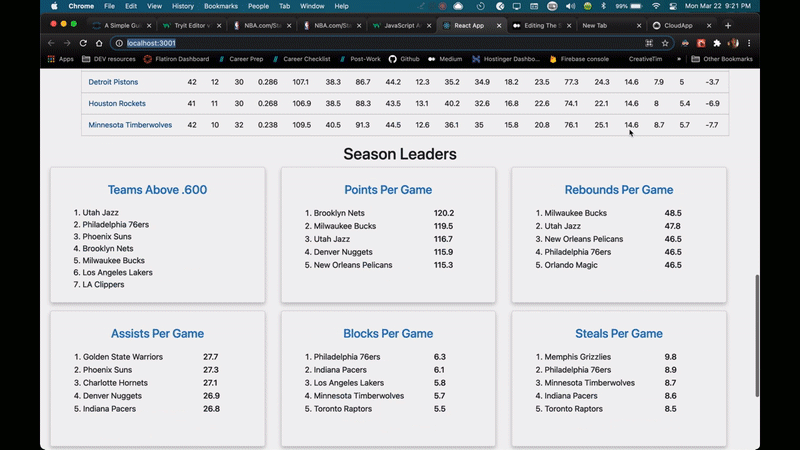
Task: Open the user profile avatar
Action: click(x=733, y=43)
